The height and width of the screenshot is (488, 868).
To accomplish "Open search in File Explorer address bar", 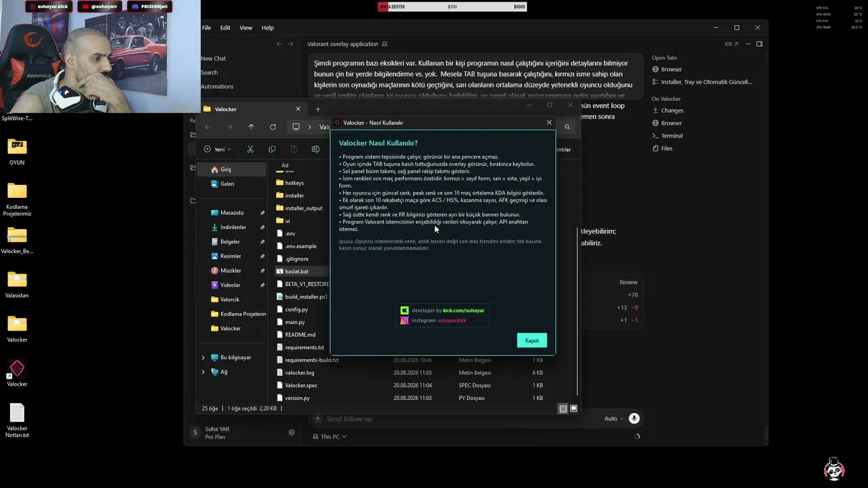I will click(567, 127).
